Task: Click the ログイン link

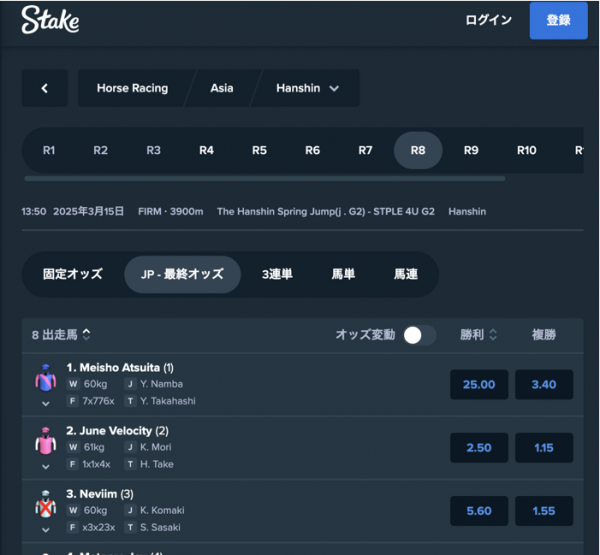Action: [488, 20]
